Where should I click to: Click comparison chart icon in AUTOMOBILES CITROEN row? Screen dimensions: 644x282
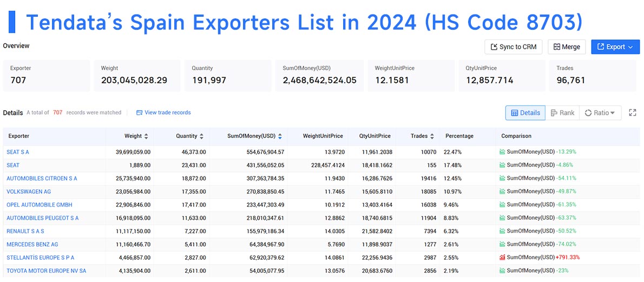(x=502, y=178)
